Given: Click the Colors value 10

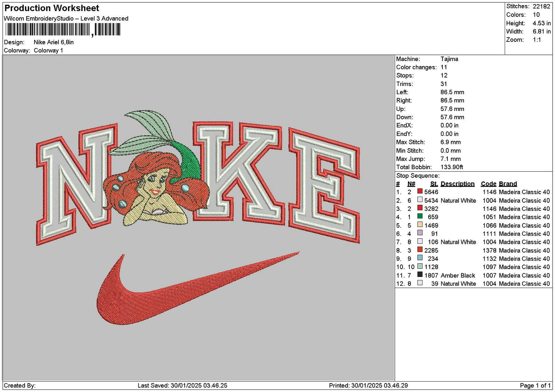Looking at the screenshot, I should point(536,15).
